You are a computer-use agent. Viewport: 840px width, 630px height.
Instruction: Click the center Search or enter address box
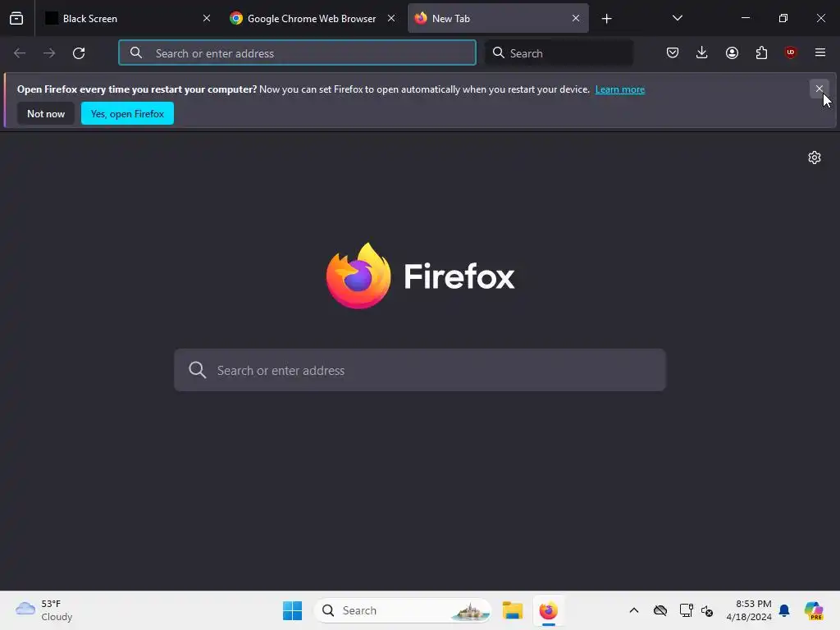[x=420, y=370]
